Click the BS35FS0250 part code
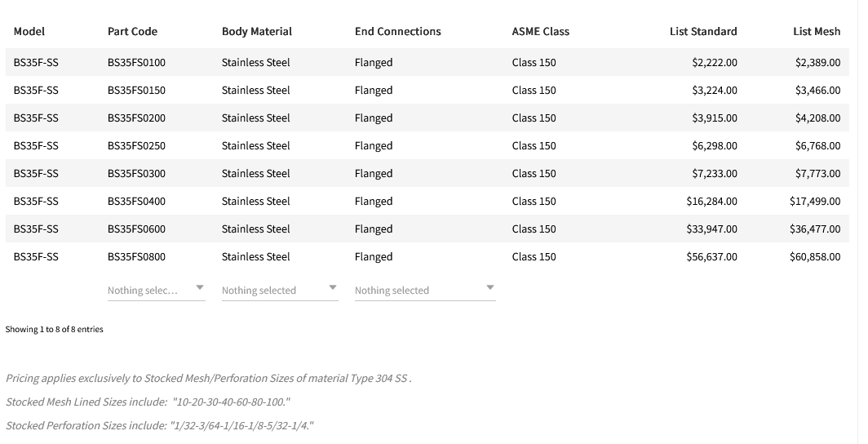868x444 pixels. (136, 145)
